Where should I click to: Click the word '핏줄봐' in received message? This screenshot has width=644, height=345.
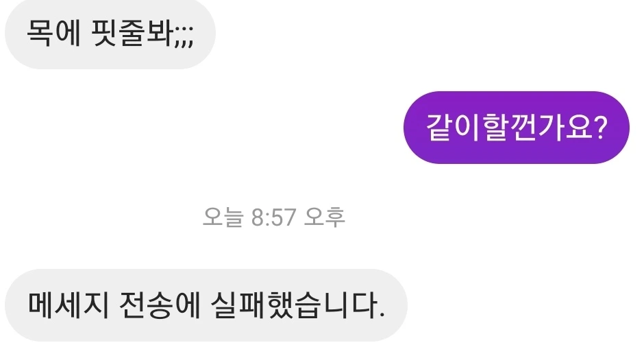132,33
